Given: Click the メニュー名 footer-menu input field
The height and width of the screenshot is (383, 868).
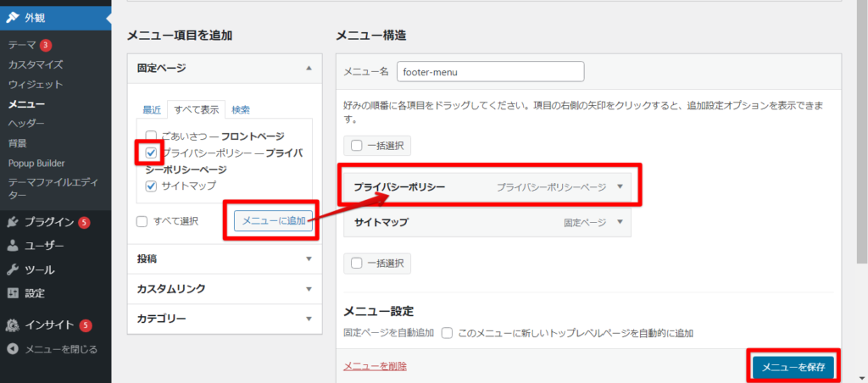Looking at the screenshot, I should (491, 71).
